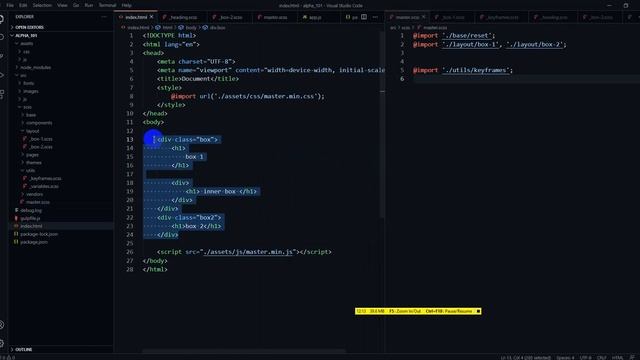The height and width of the screenshot is (360, 640).
Task: Expand the OUTLINE section
Action: click(x=24, y=349)
